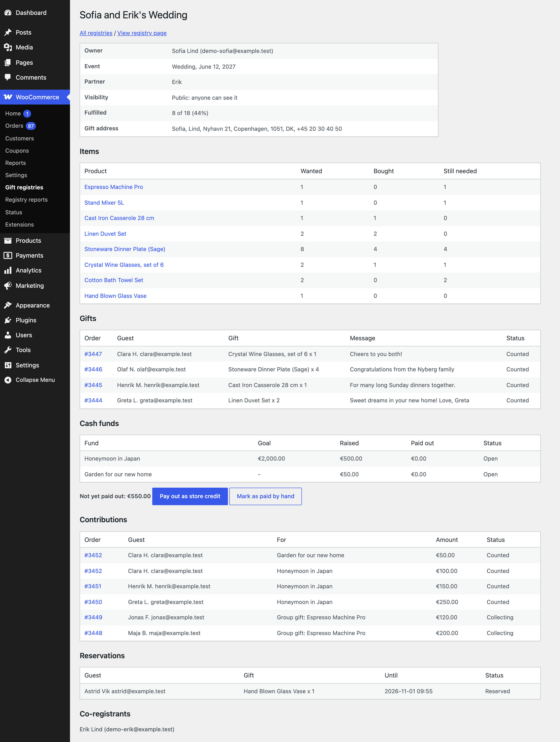Open contribution order #3451
Image resolution: width=560 pixels, height=742 pixels.
93,586
